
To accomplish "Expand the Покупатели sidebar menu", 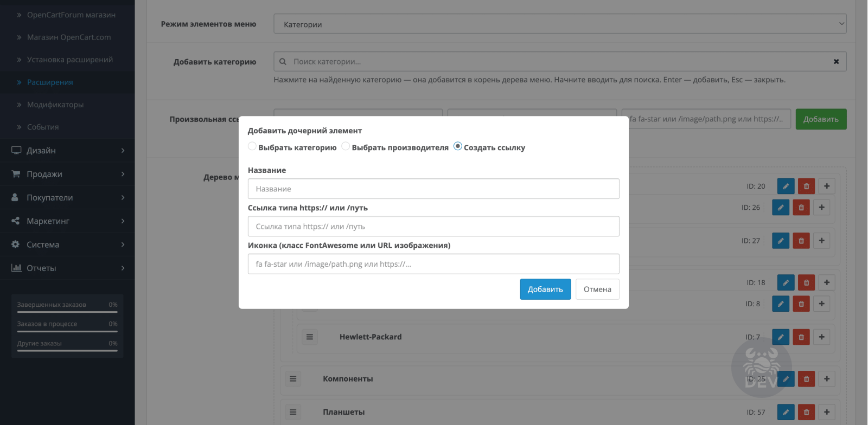I will [x=67, y=197].
